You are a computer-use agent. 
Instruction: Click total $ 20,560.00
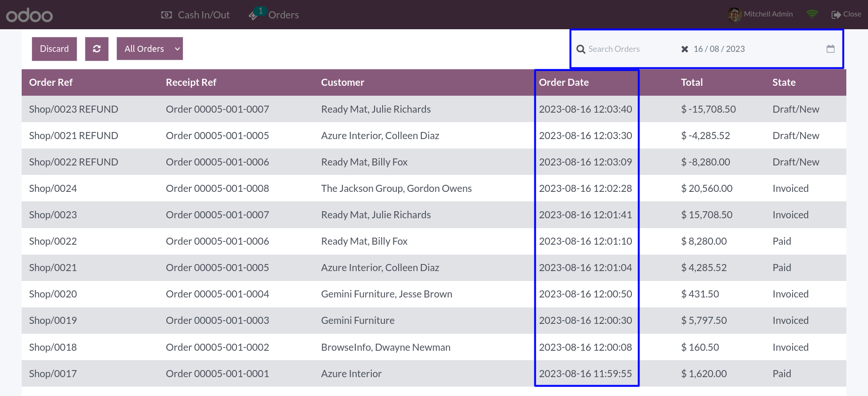pyautogui.click(x=706, y=189)
